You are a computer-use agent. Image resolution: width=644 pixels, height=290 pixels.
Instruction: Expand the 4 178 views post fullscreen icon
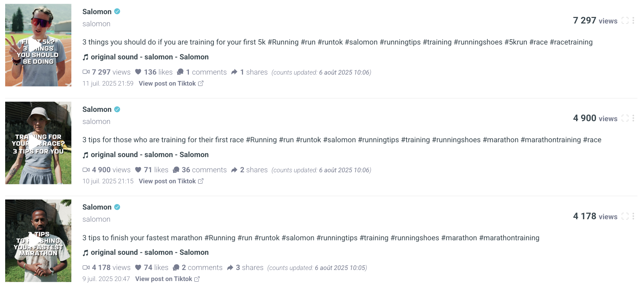point(625,216)
